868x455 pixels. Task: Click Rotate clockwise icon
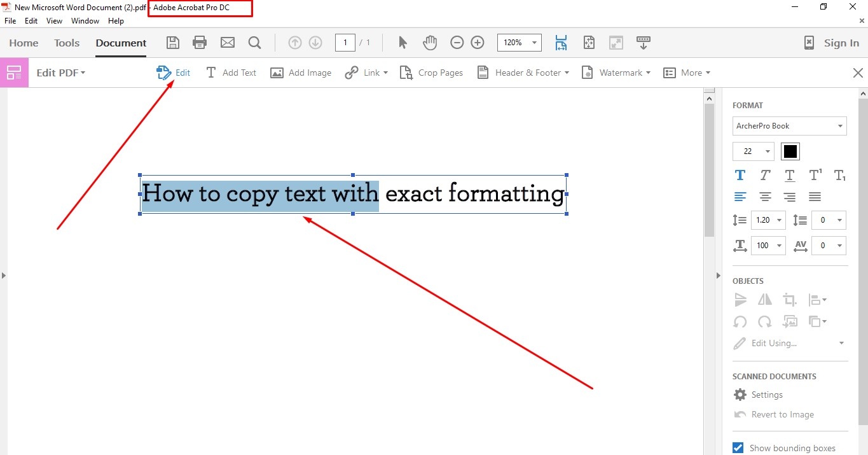click(x=765, y=322)
